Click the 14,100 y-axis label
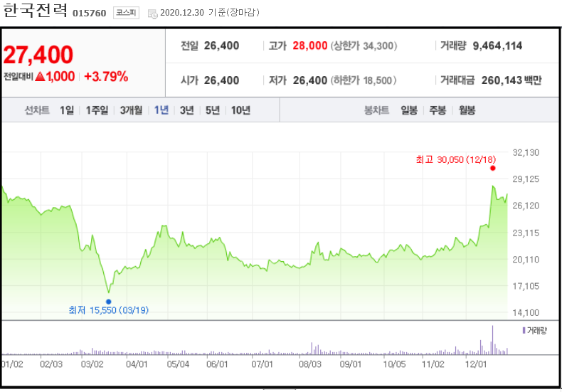562x392 pixels. pos(526,312)
